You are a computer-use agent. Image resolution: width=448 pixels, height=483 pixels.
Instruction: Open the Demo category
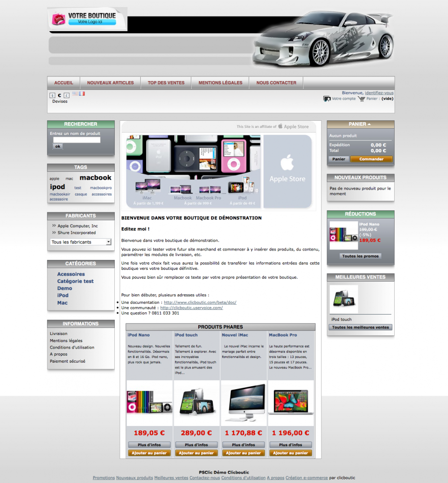point(65,288)
